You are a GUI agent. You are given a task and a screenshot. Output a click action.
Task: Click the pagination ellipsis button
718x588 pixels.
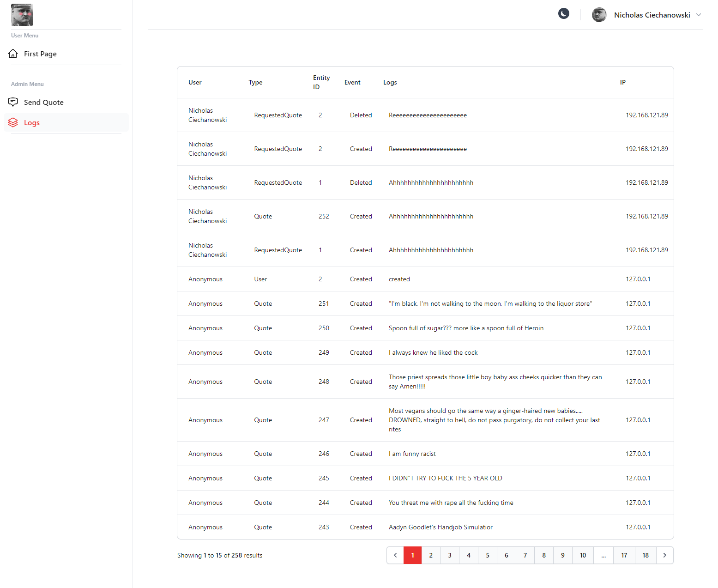(x=603, y=555)
